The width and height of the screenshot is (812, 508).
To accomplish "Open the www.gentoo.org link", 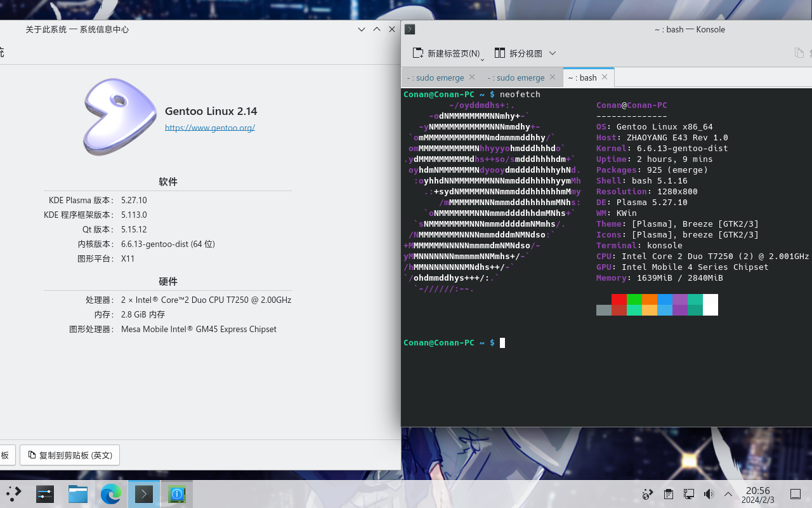I will (x=210, y=128).
